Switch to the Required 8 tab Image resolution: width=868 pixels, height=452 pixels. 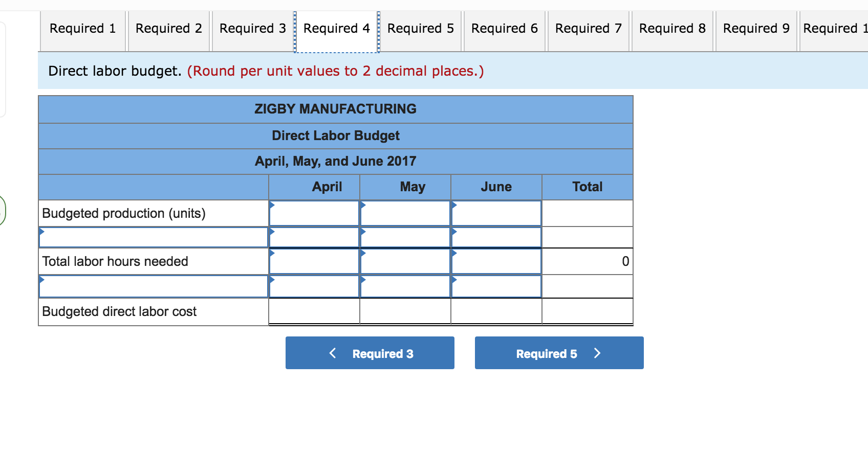pyautogui.click(x=671, y=29)
